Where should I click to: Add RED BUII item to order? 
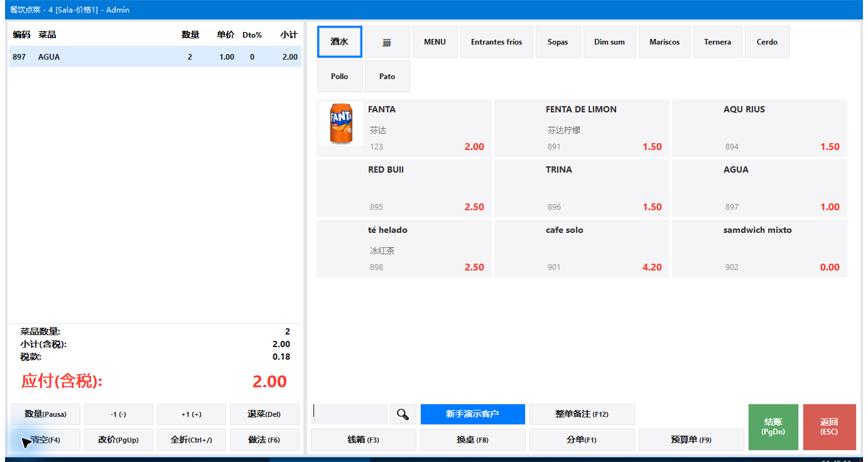pyautogui.click(x=404, y=188)
